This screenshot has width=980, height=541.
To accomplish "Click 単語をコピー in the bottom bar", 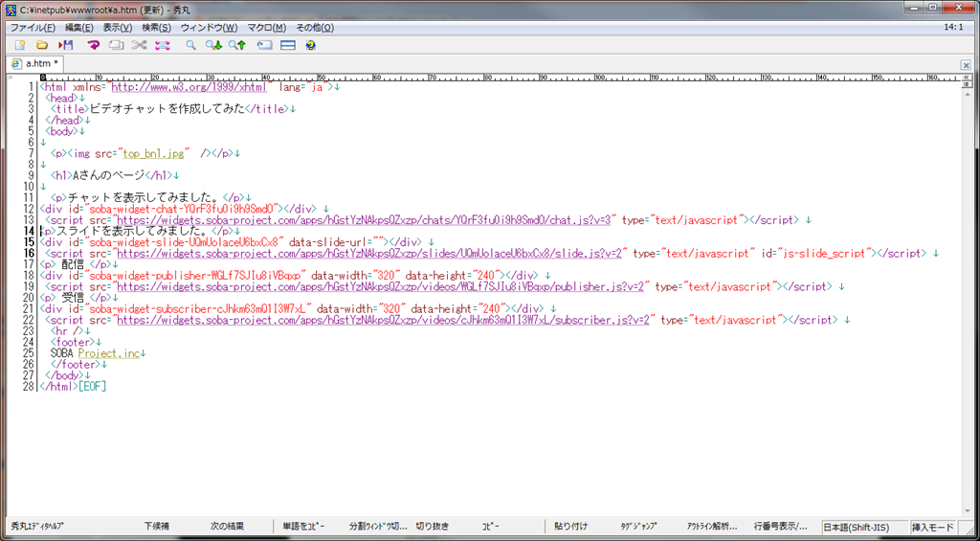I will click(303, 527).
